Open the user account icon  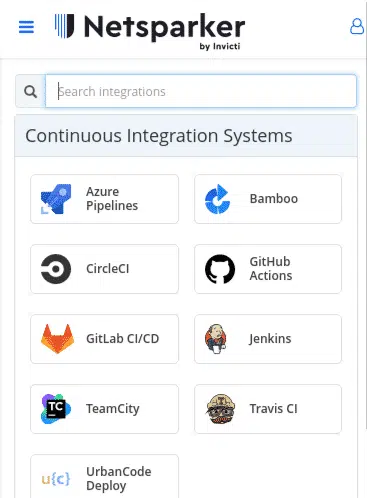tap(357, 26)
